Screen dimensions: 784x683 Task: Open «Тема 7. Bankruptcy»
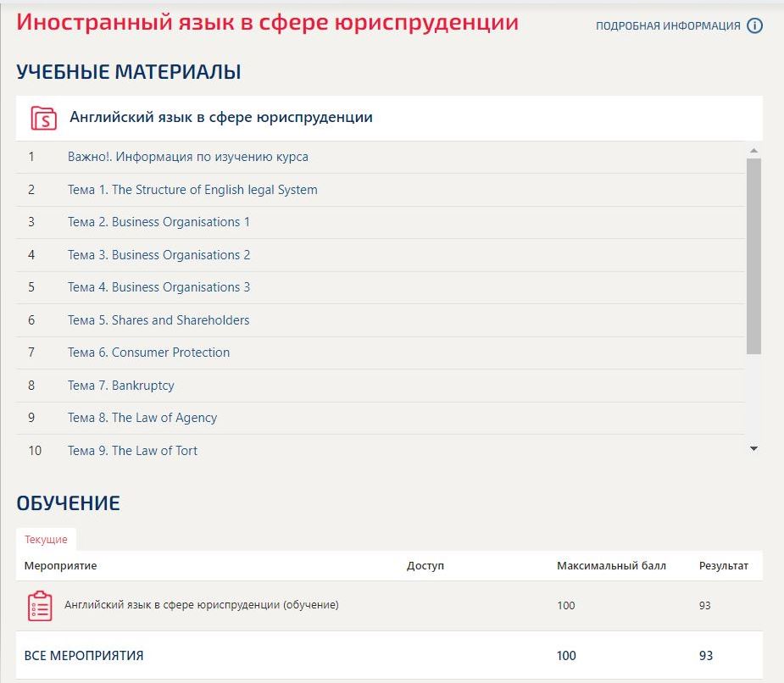(x=120, y=385)
